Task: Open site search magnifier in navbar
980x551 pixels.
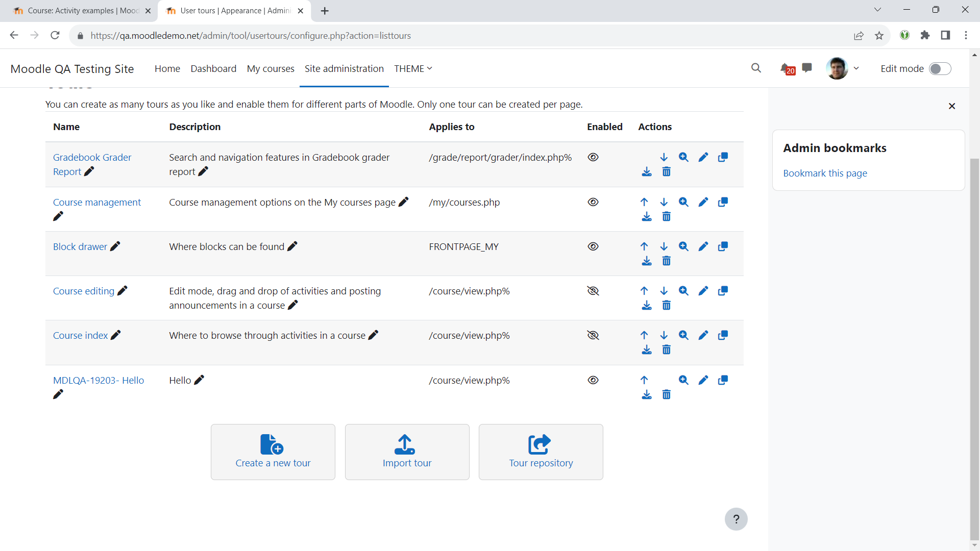Action: 756,68
